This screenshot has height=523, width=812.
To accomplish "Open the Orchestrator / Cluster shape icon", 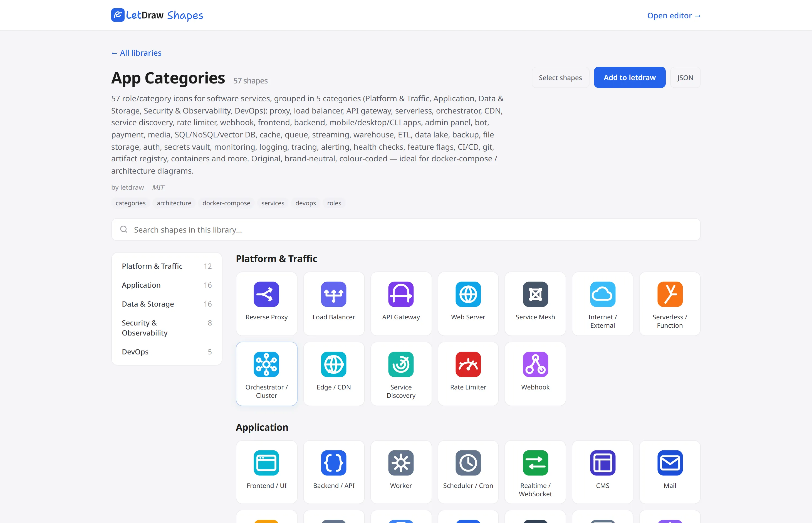I will coord(266,364).
